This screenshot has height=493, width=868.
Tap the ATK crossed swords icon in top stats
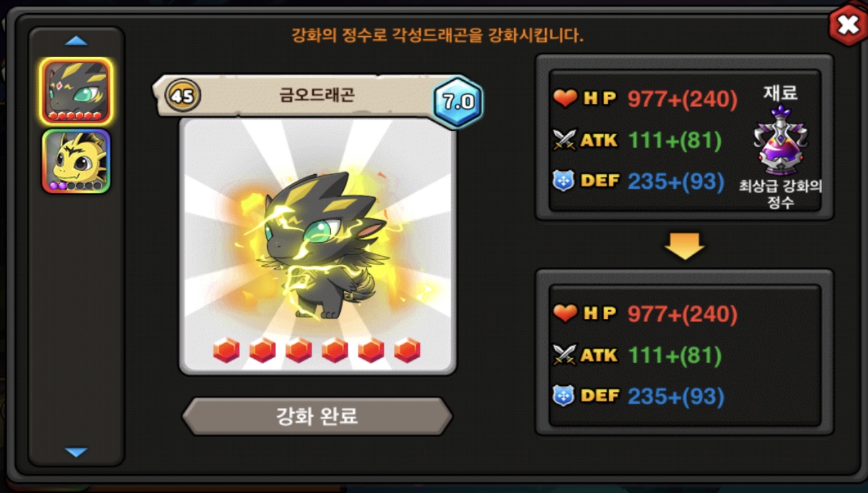pyautogui.click(x=565, y=140)
